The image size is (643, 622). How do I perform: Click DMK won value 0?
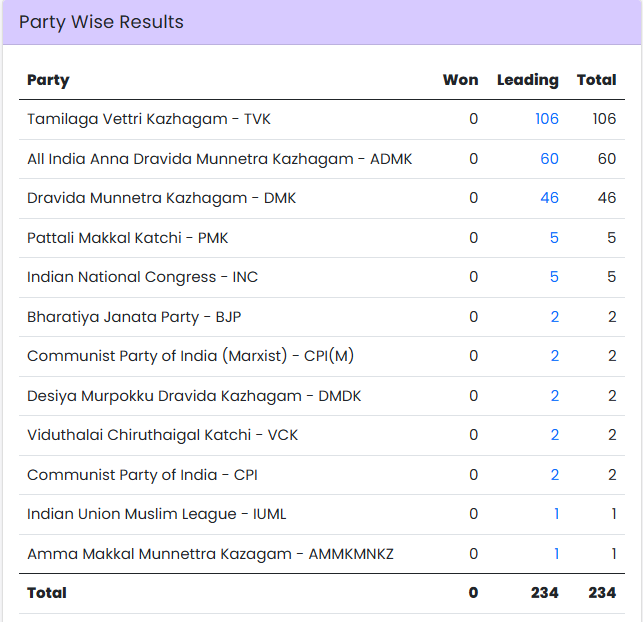click(474, 198)
